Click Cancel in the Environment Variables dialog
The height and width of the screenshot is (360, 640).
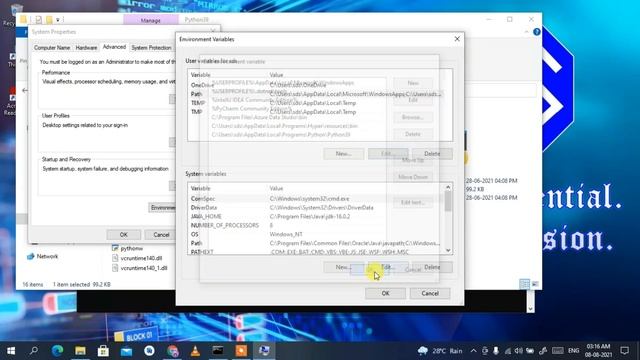[x=430, y=293]
